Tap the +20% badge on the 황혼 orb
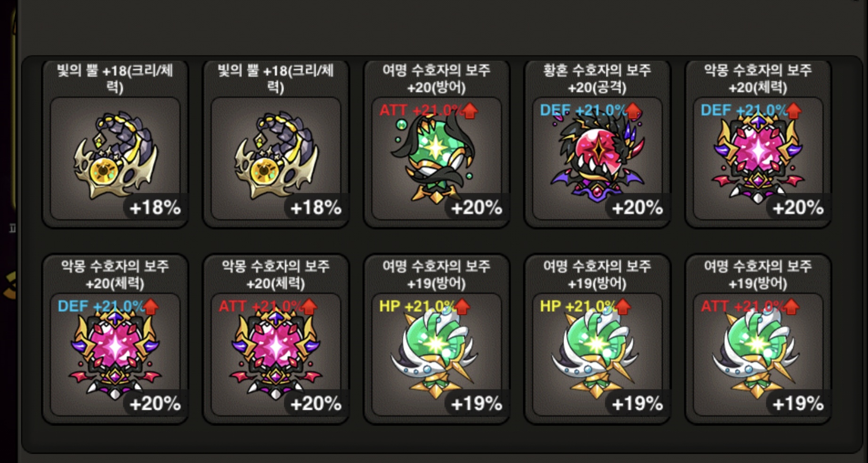The width and height of the screenshot is (868, 463). pos(636,207)
